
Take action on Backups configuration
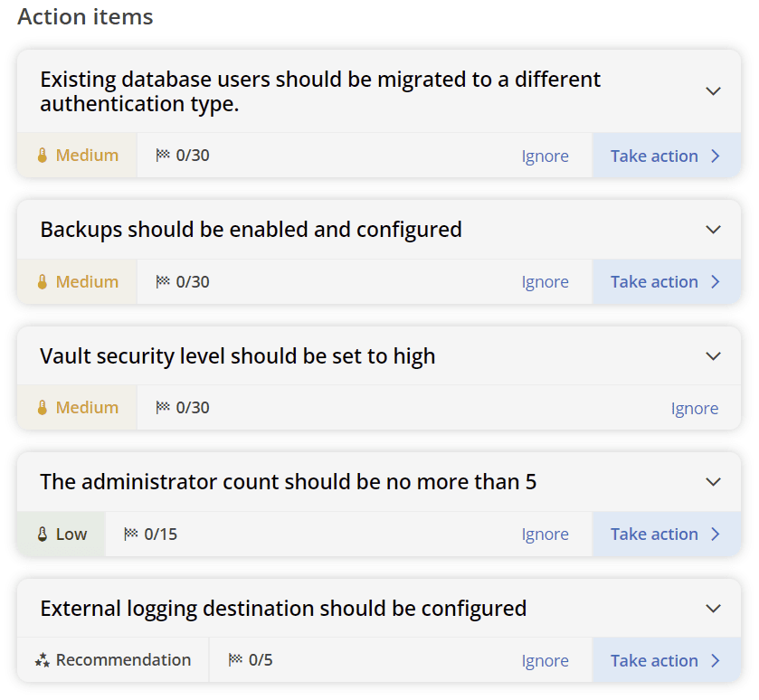[x=665, y=281]
